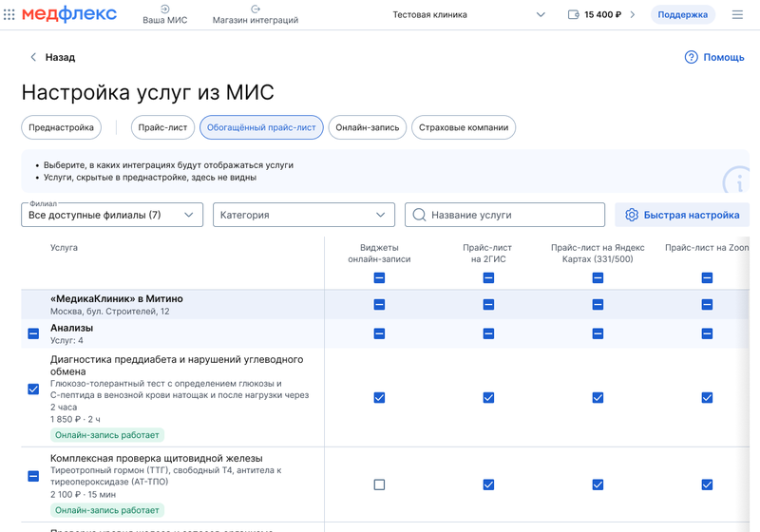Viewport: 760px width, 532px height.
Task: Click the back arrow icon near Назад
Action: (x=33, y=57)
